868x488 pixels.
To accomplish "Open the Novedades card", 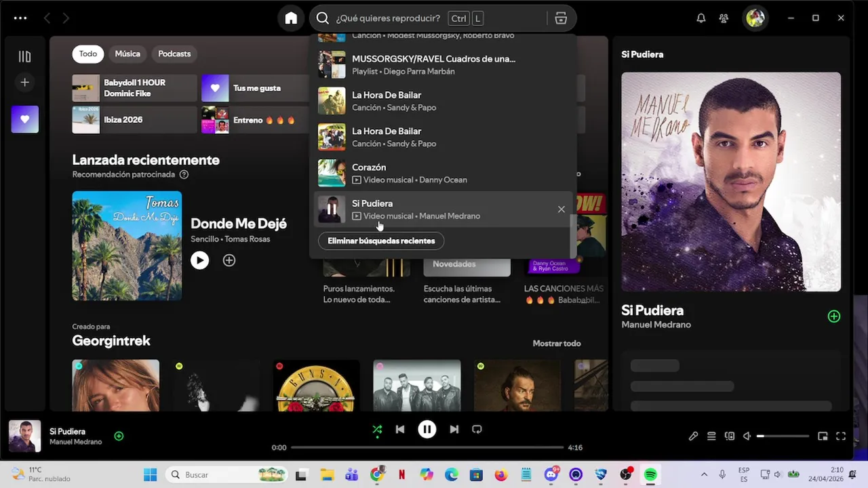I will coord(467,268).
